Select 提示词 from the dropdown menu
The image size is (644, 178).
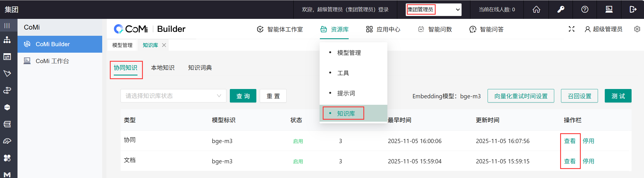click(x=346, y=93)
